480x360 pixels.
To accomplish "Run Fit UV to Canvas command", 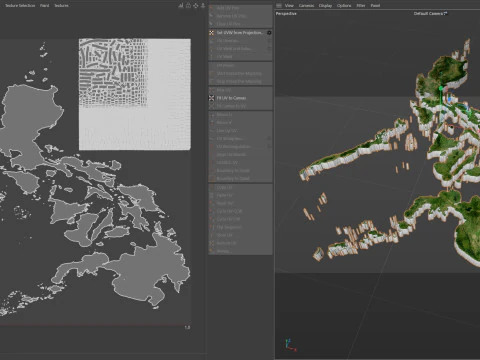I will 240,98.
